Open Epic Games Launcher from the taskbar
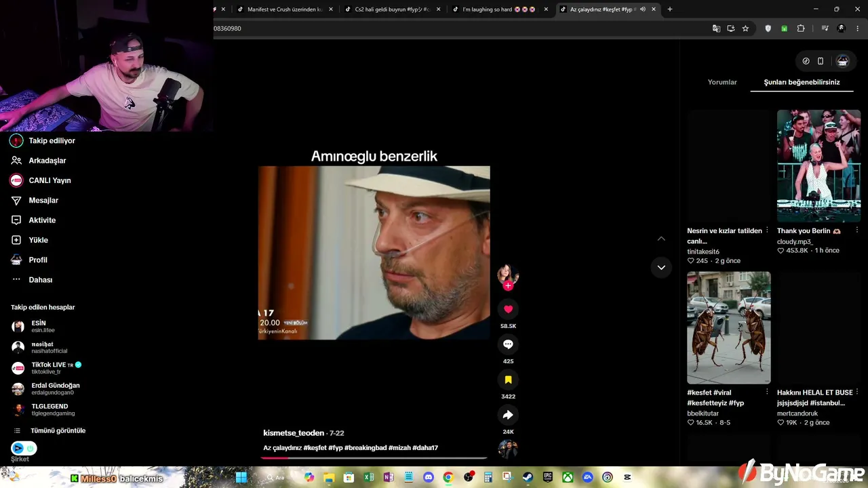Screen dimensions: 868x488 point(548,477)
